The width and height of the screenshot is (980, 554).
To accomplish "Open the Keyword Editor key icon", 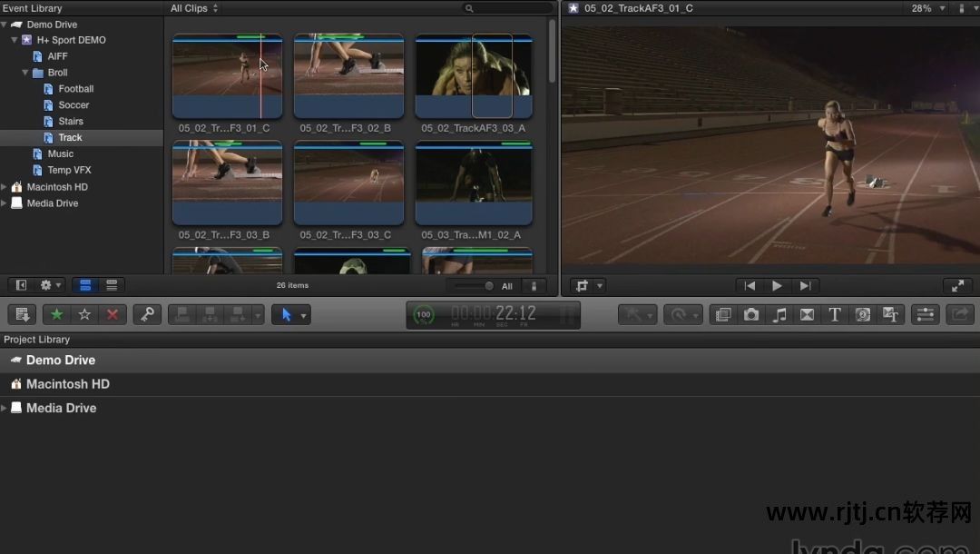I will click(x=147, y=314).
